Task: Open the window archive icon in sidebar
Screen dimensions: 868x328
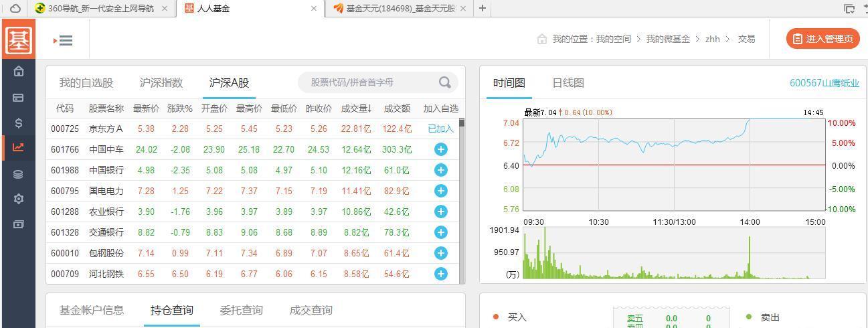Action: pyautogui.click(x=19, y=224)
